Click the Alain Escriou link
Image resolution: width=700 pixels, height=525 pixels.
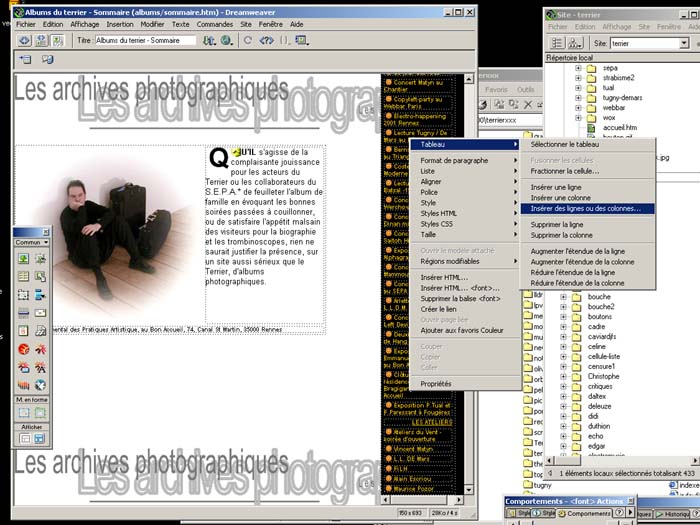(x=412, y=479)
